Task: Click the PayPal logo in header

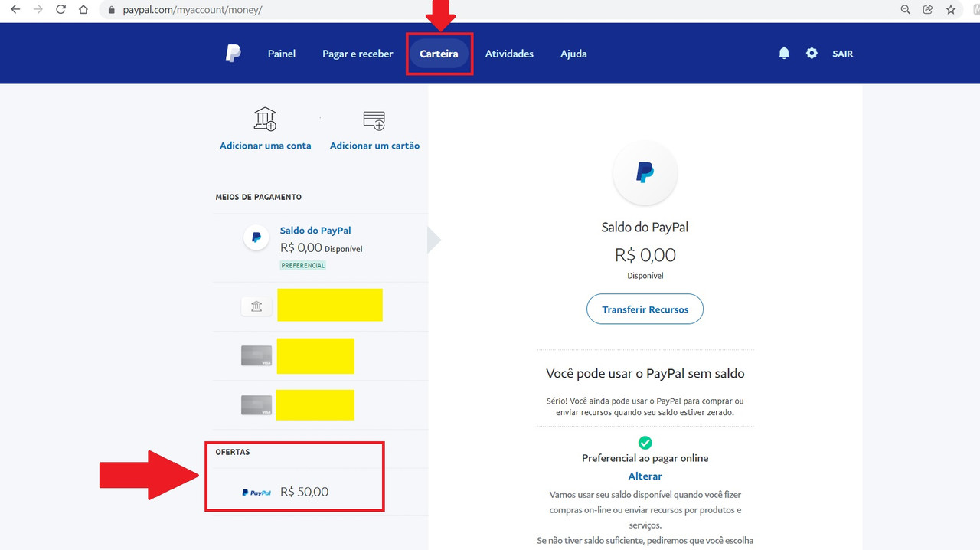Action: pos(234,54)
